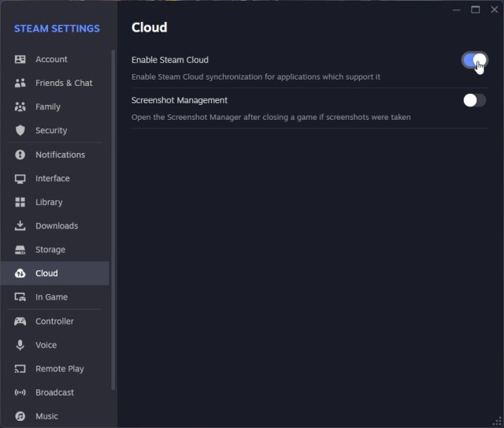This screenshot has height=428, width=504.
Task: Switch to Controller settings
Action: click(x=55, y=321)
